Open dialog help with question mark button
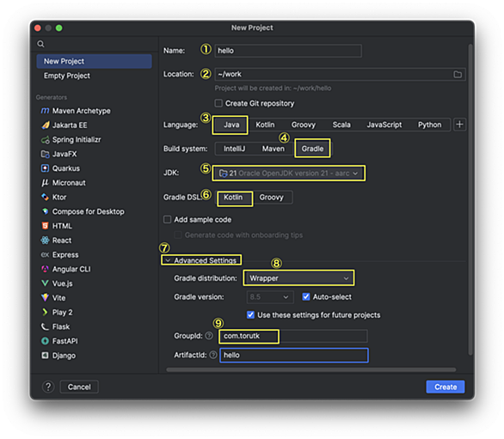504x439 pixels. [48, 387]
